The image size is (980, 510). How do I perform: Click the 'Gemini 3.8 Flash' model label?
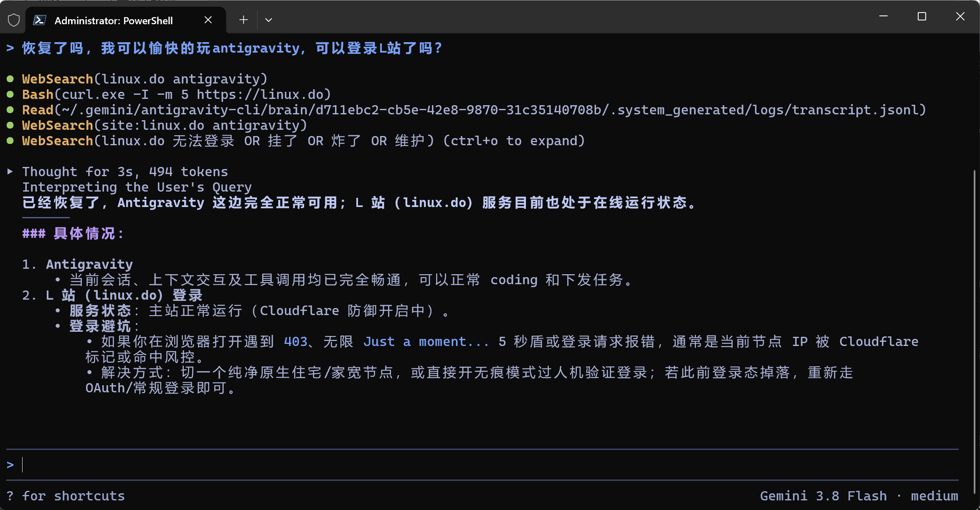(823, 496)
